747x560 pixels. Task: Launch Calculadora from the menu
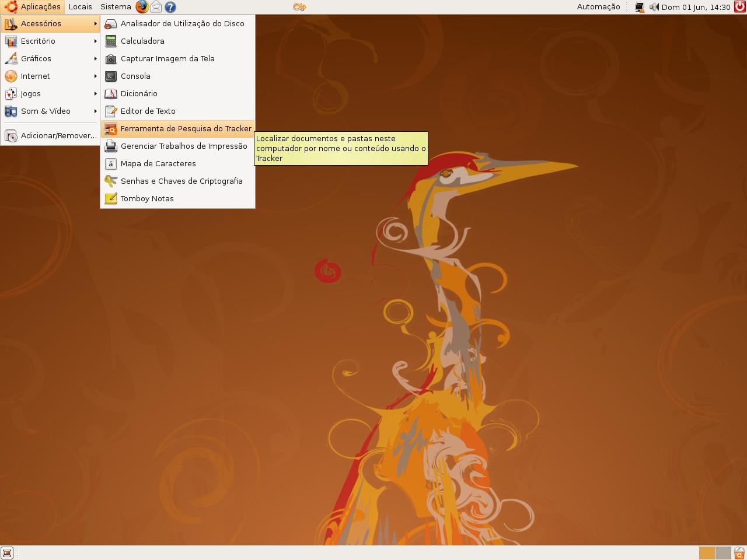[177, 41]
